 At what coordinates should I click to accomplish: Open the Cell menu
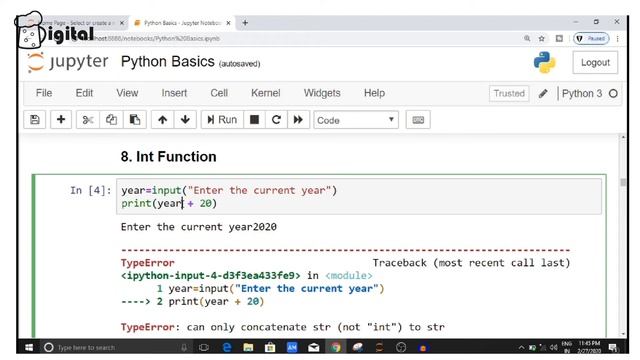[x=219, y=93]
